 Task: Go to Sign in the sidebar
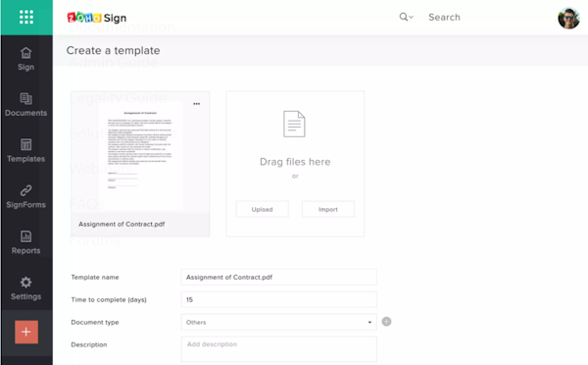click(x=25, y=59)
